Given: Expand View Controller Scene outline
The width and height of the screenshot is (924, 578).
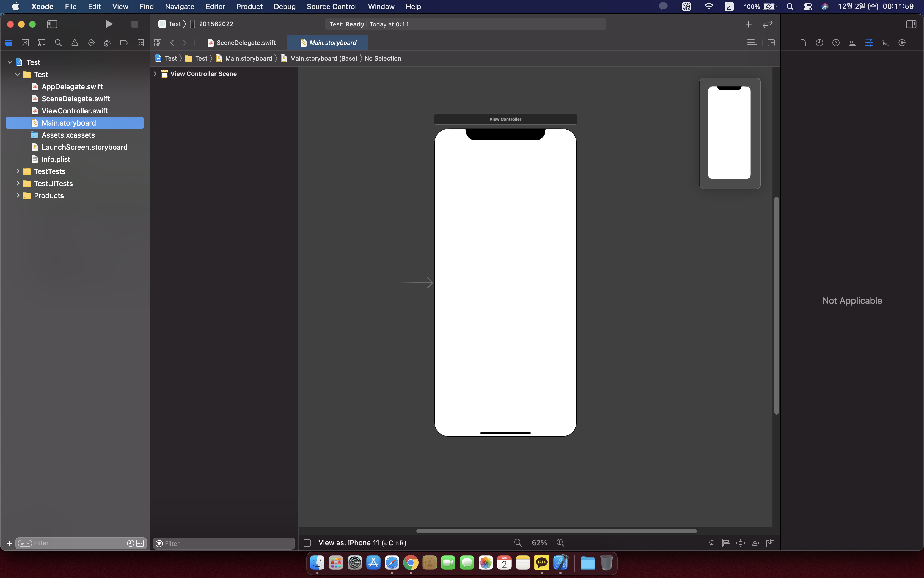Looking at the screenshot, I should click(155, 74).
